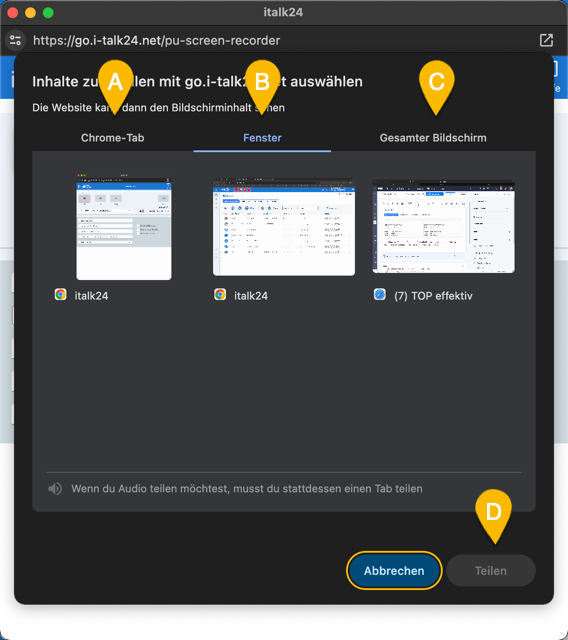Open the Gesamter Bildschirm tab
Viewport: 568px width, 640px height.
433,138
